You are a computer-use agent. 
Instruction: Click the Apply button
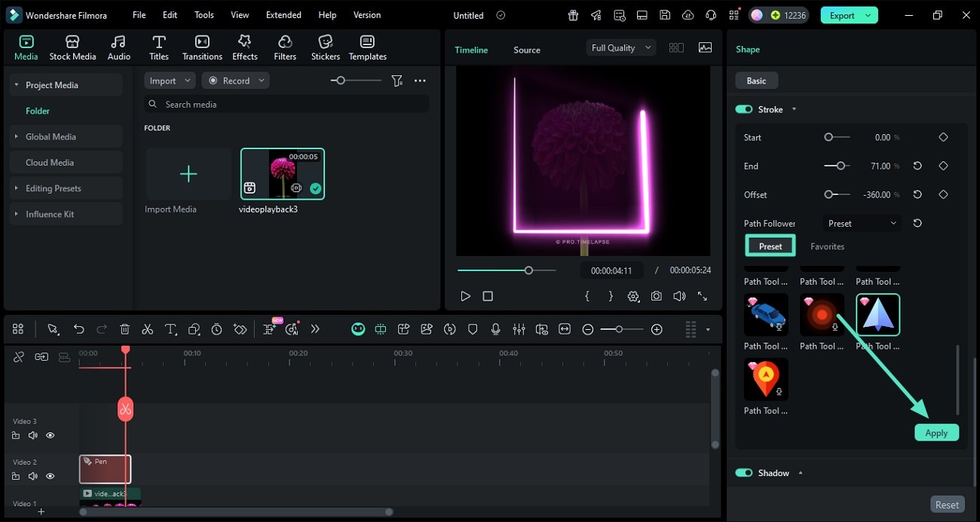point(936,433)
